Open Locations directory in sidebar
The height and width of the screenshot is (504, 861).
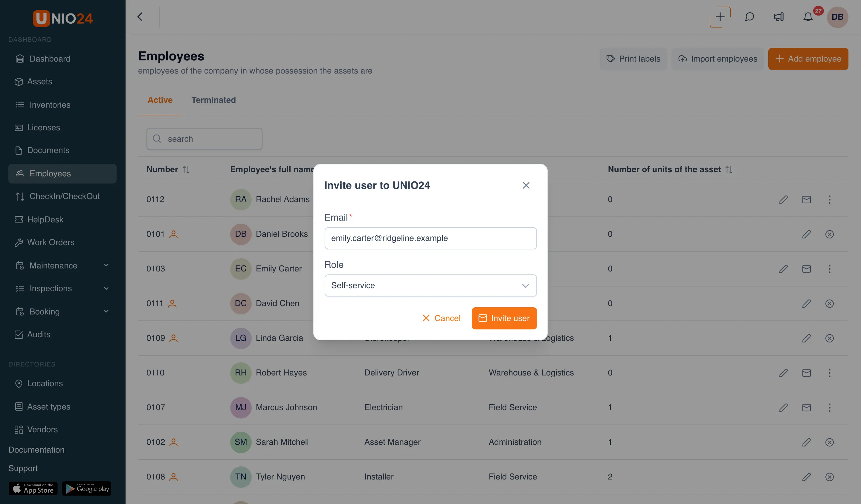tap(62, 384)
